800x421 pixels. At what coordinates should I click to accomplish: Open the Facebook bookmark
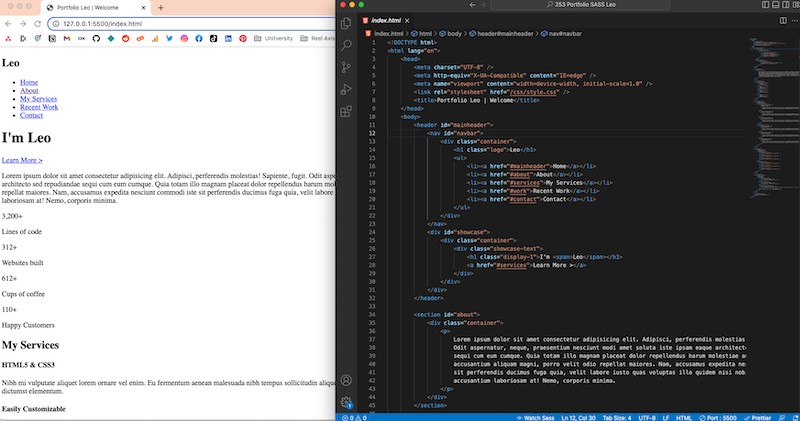pyautogui.click(x=199, y=38)
